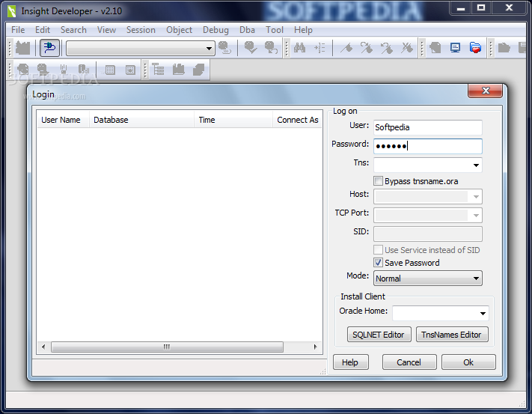Viewport: 532px width, 414px height.
Task: Click the Connect As column header
Action: [297, 120]
